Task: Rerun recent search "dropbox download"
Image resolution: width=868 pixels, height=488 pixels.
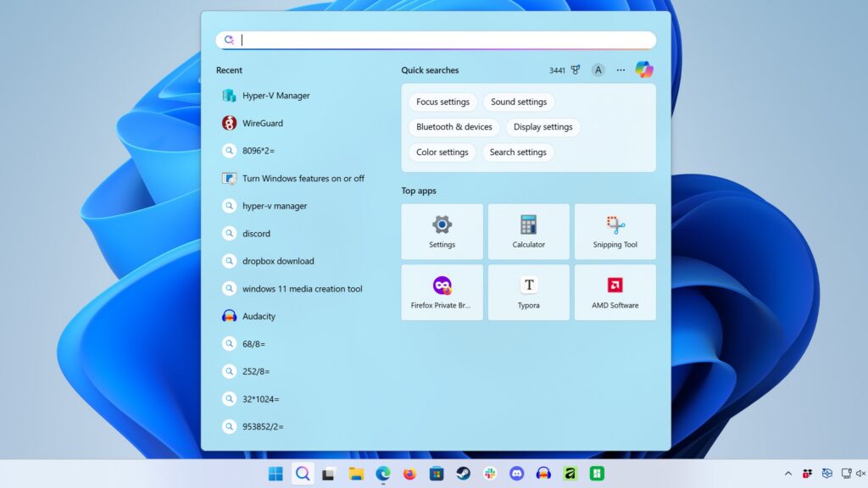Action: [278, 261]
